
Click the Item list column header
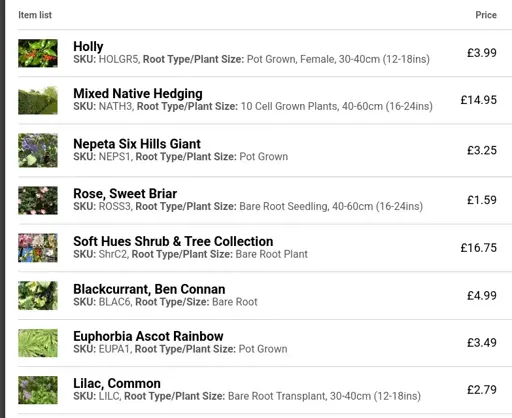point(35,15)
